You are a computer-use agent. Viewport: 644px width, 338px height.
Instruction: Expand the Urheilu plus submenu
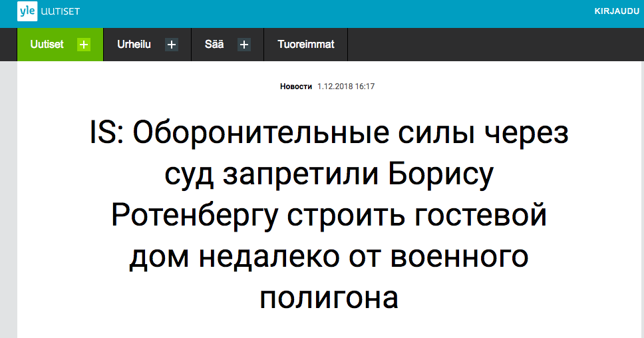click(172, 45)
